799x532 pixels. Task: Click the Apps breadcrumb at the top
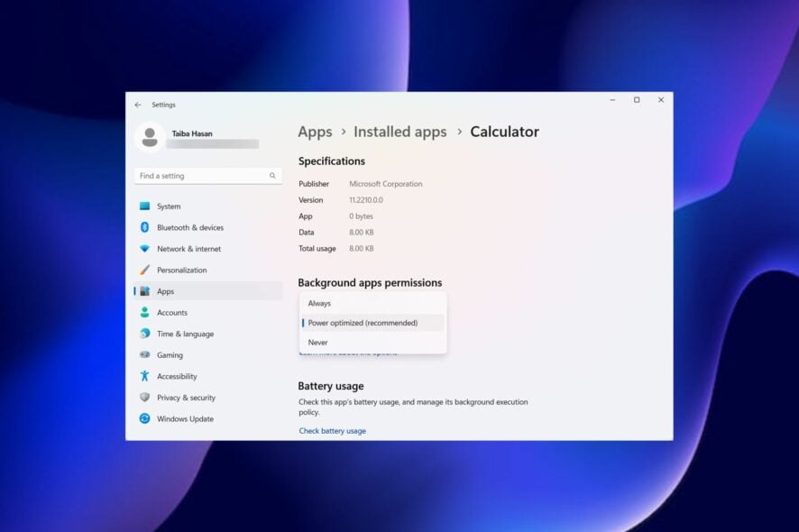[315, 132]
